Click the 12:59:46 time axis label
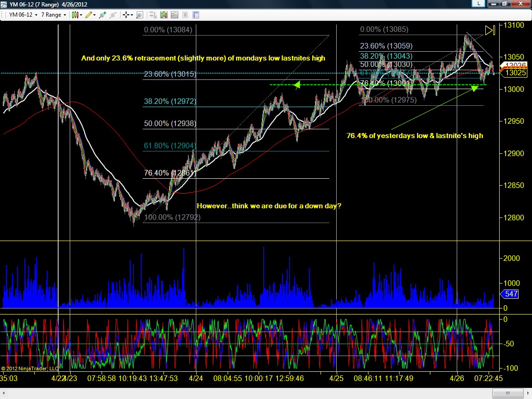Viewport: 532px width, 399px height. (x=290, y=378)
